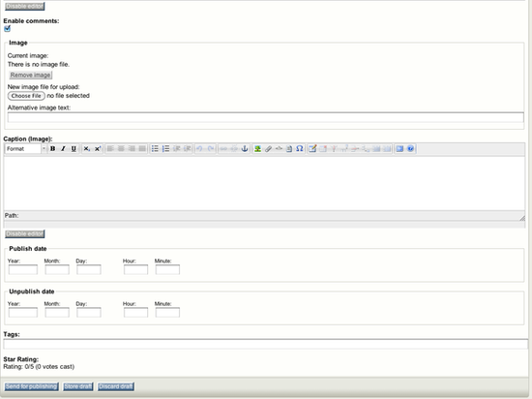This screenshot has height=399, width=532.
Task: Click Send for publishing button
Action: pyautogui.click(x=31, y=386)
